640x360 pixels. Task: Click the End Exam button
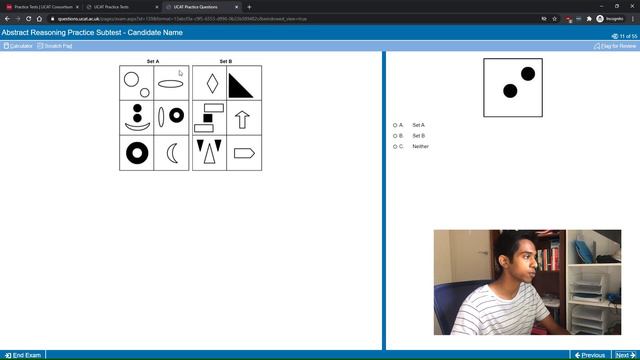[23, 355]
